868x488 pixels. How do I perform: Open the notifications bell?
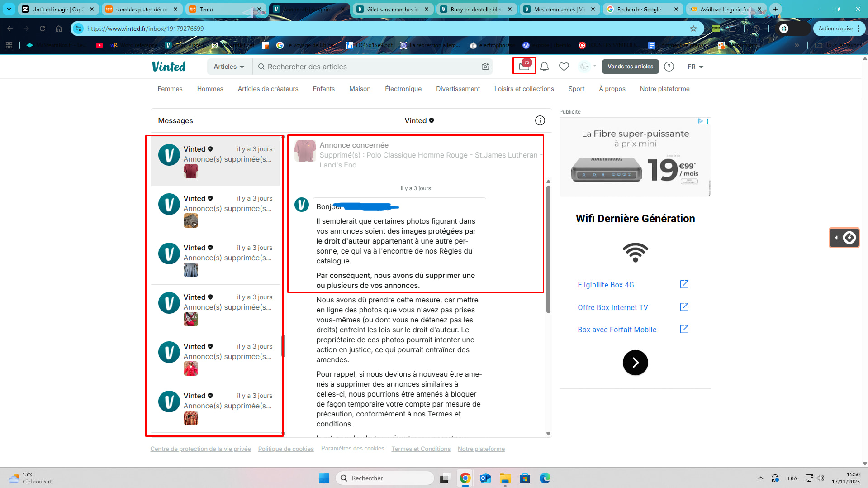[x=545, y=67]
